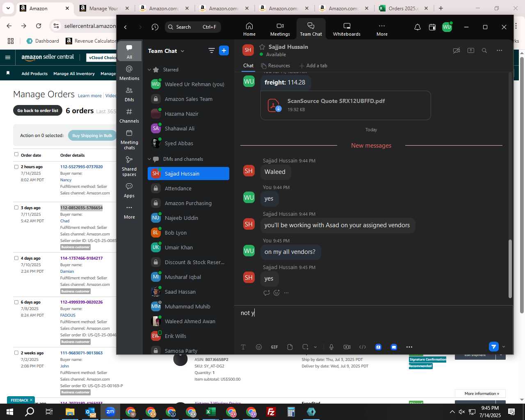Open the Home tab in Zoom
The width and height of the screenshot is (525, 420).
pos(249,29)
